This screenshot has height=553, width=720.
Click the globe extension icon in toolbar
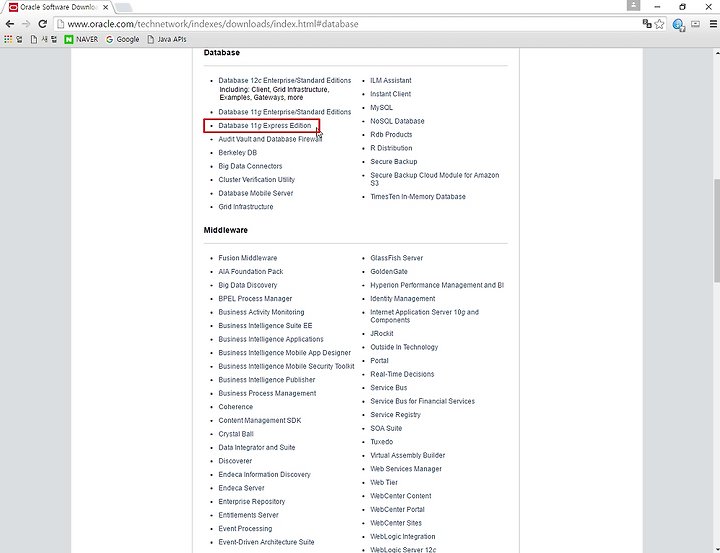[x=678, y=24]
